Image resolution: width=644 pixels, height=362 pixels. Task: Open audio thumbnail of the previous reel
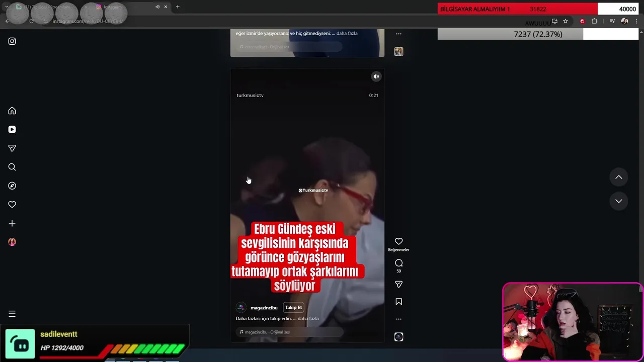pos(398,51)
